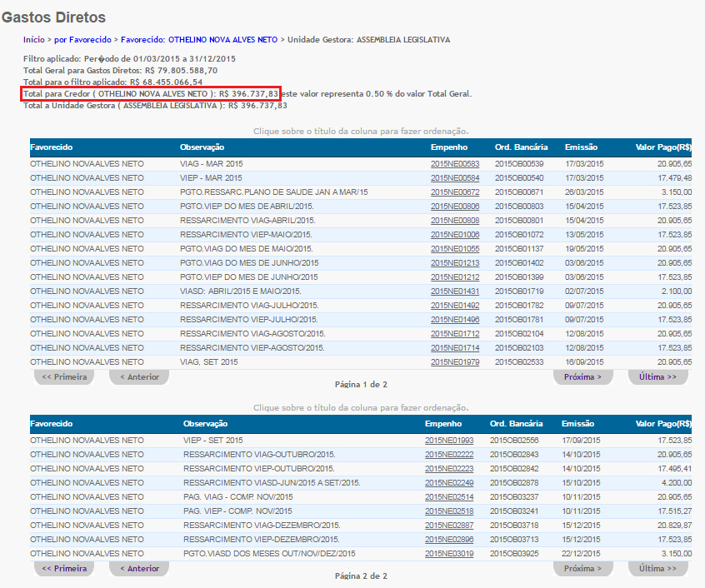This screenshot has width=705, height=588.
Task: Open empenho link 2015NE03019
Action: (x=449, y=553)
